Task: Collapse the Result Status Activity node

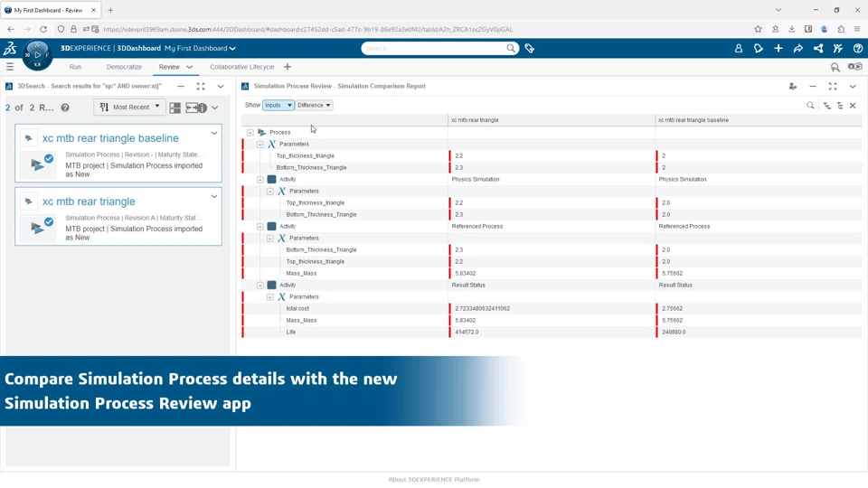Action: (260, 285)
